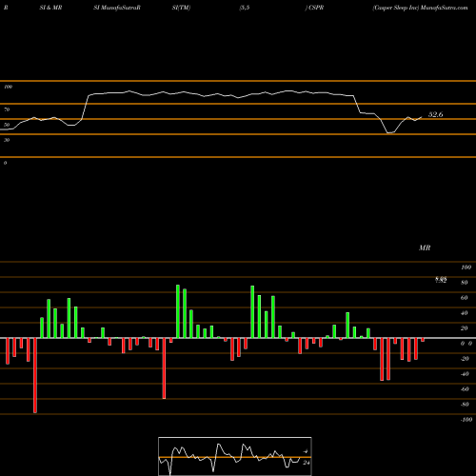The width and height of the screenshot is (476, 476).
Task: Click the "24" label in mini chart
Action: [307, 463]
